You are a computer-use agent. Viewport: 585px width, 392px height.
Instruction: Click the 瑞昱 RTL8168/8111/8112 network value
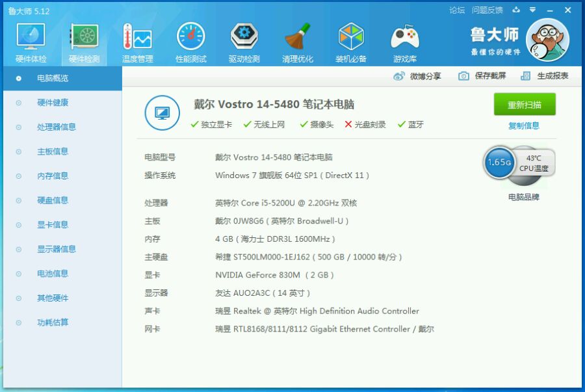coord(324,329)
